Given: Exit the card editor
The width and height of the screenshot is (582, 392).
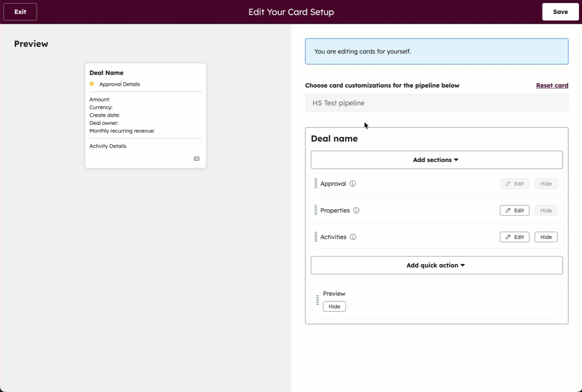Looking at the screenshot, I should 20,12.
